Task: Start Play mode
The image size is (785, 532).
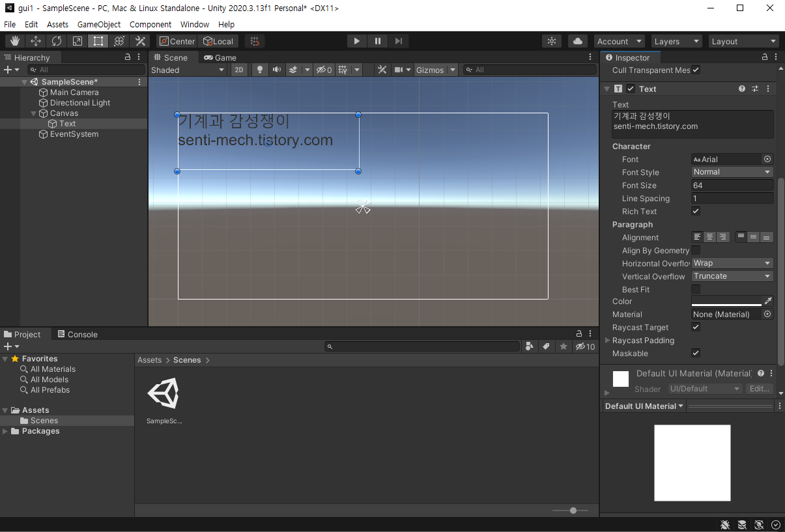Action: [356, 41]
